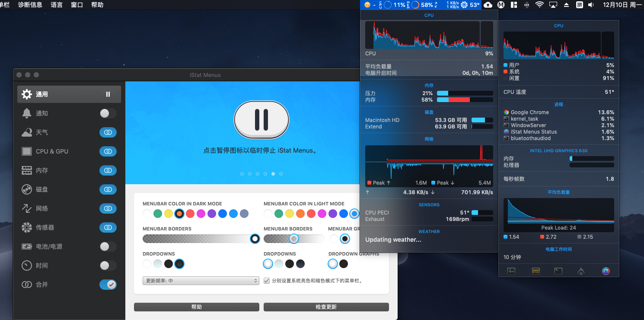Click the CPU PECI sensor row
Viewport: 644px width, 320px height.
(x=429, y=213)
